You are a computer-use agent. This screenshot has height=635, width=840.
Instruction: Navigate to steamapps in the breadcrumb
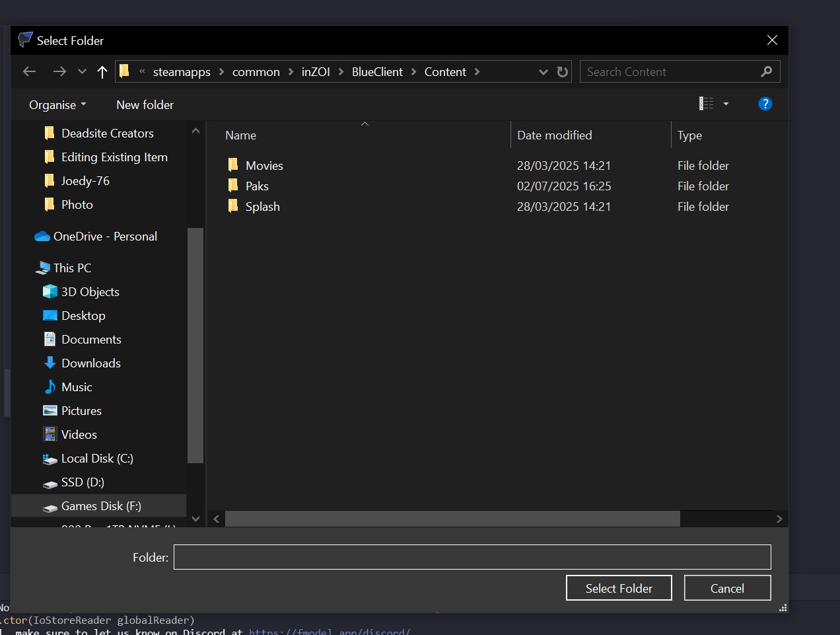pyautogui.click(x=182, y=71)
